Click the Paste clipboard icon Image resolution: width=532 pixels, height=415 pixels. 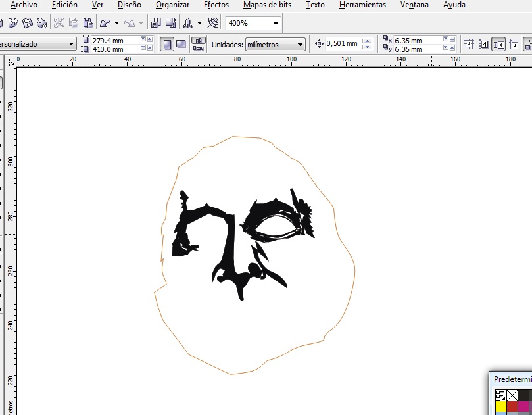point(88,23)
